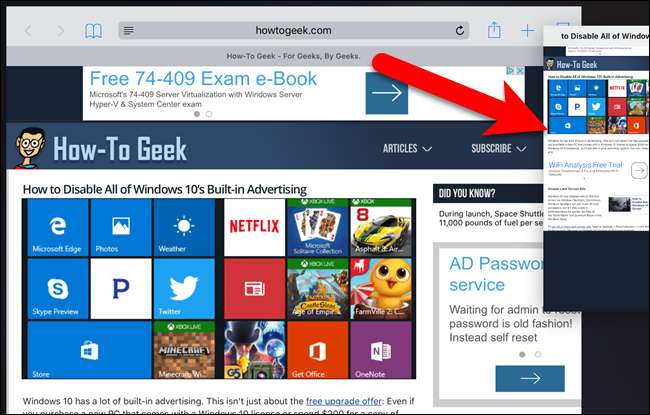Go back with the left arrow
Image resolution: width=650 pixels, height=415 pixels.
coord(28,31)
